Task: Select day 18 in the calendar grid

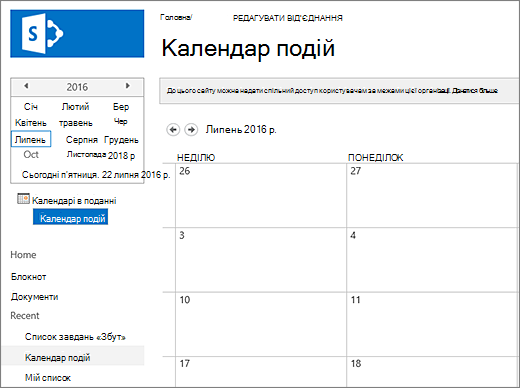Action: coord(356,363)
